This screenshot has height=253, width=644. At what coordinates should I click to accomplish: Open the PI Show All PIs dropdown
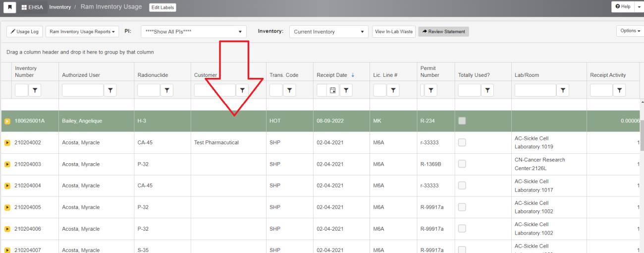click(194, 32)
